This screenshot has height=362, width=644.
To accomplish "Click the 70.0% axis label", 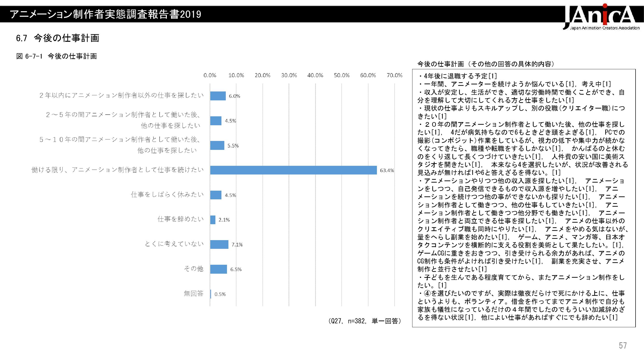I will coord(394,76).
